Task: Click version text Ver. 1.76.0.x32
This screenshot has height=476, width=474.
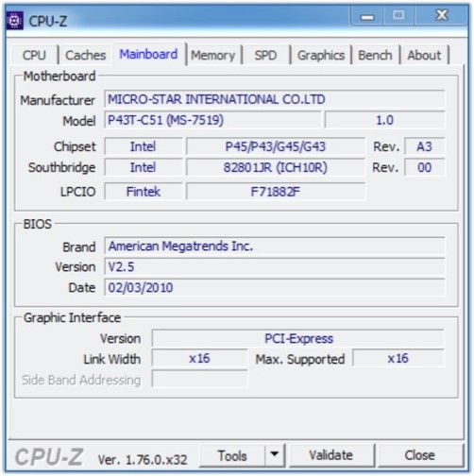Action: pos(143,460)
